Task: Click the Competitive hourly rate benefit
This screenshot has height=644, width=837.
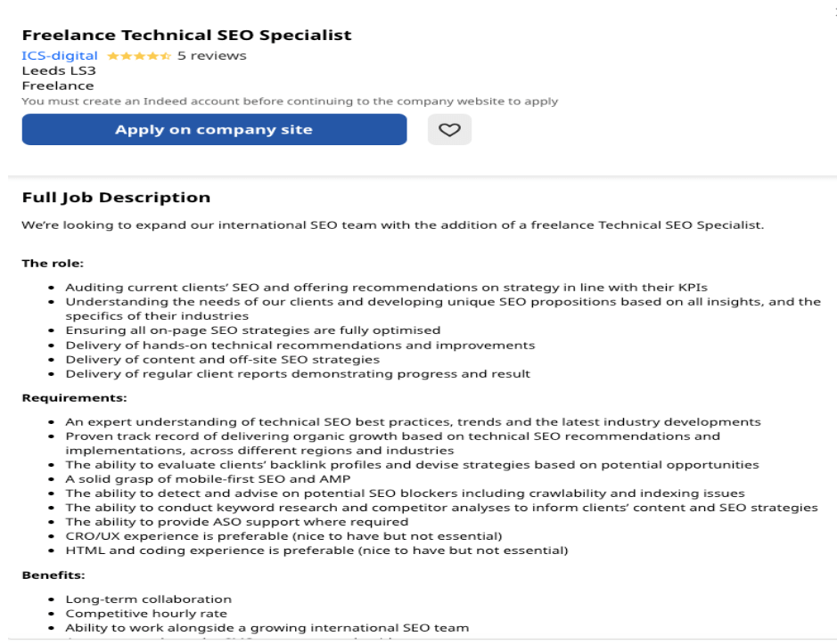Action: pyautogui.click(x=146, y=614)
